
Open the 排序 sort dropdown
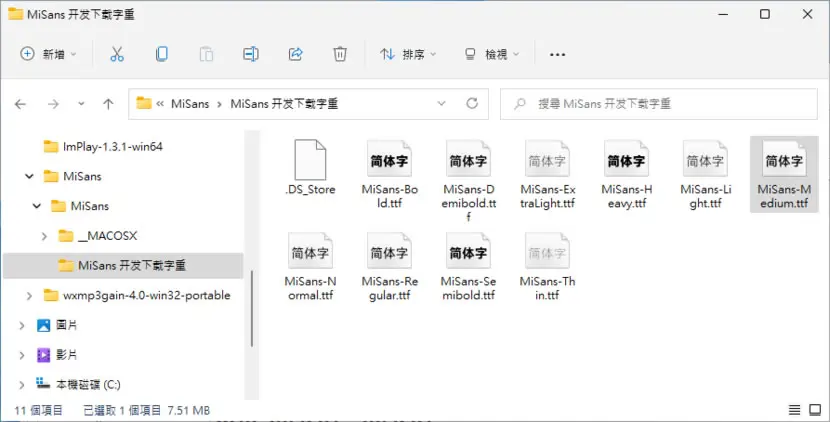[408, 54]
